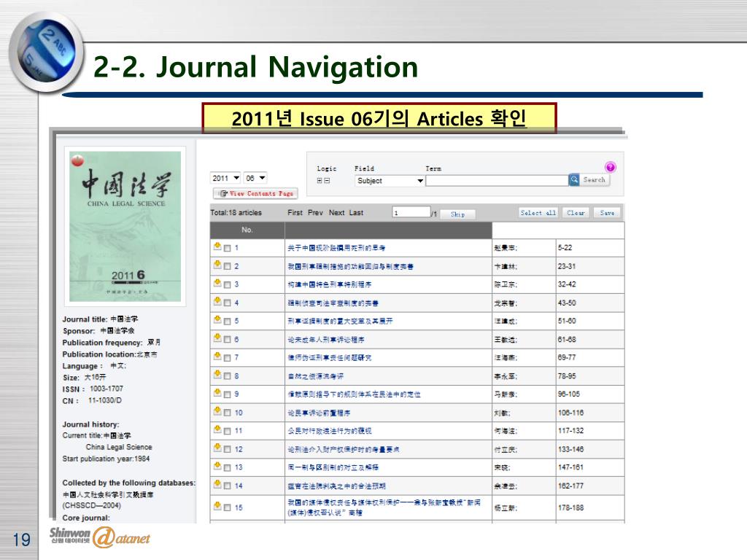Click the download icon for article 9

pos(217,393)
